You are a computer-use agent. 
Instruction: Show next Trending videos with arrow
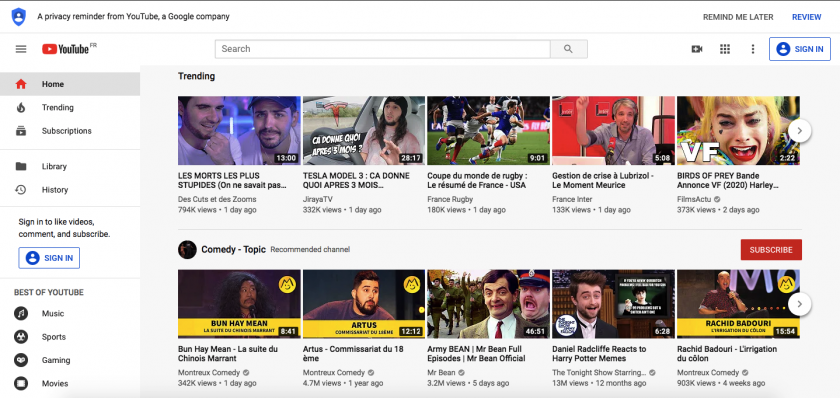[x=800, y=130]
